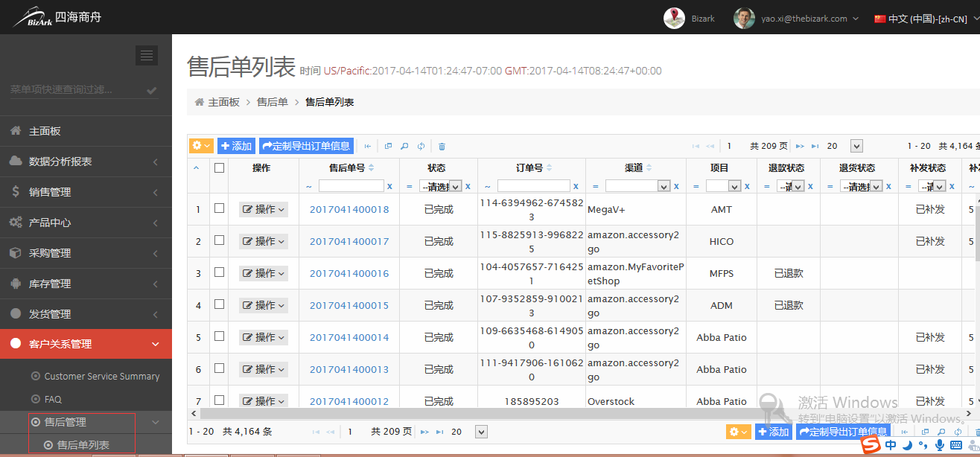Check the checkbox for row 6

point(219,368)
